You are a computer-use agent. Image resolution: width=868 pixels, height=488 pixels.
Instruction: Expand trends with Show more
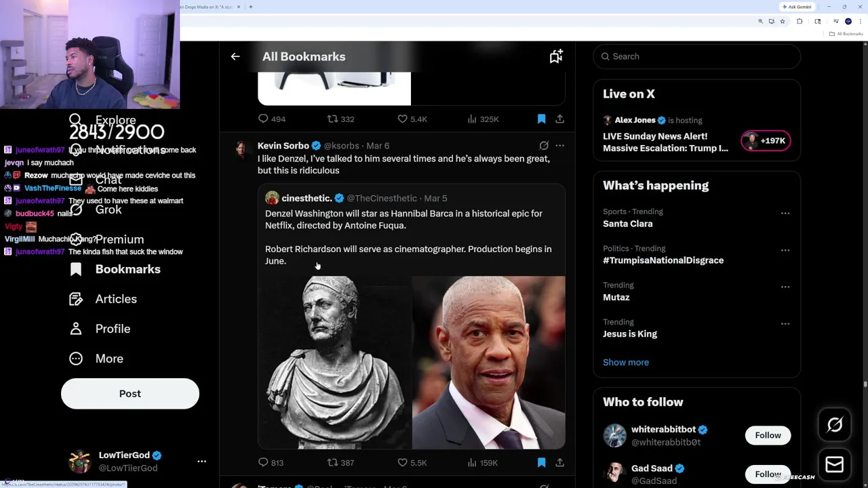[x=625, y=362]
